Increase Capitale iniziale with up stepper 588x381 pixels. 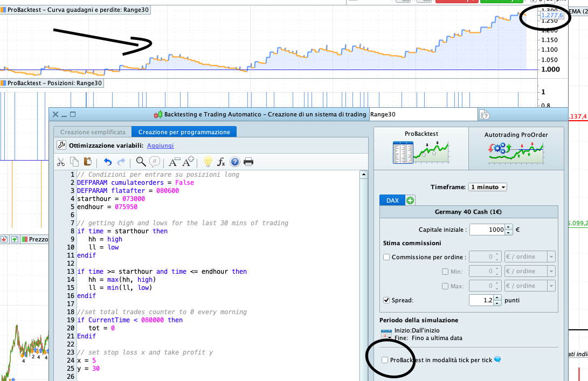(x=508, y=227)
